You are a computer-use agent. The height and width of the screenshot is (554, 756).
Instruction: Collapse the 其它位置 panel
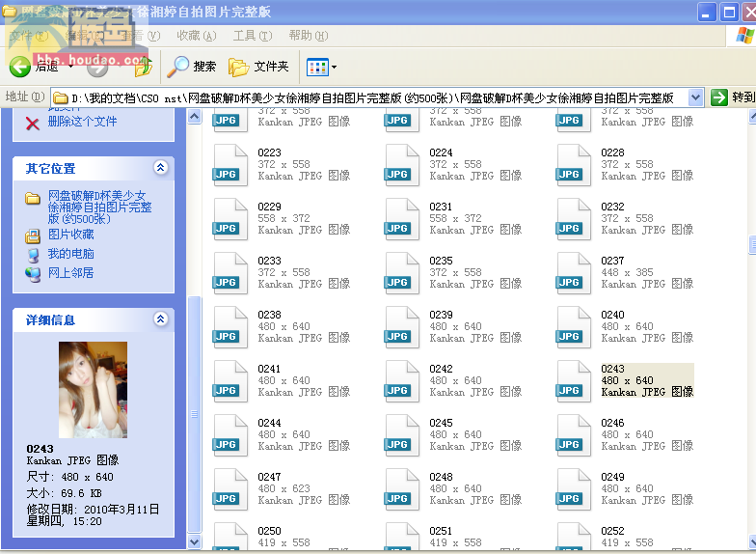[160, 168]
